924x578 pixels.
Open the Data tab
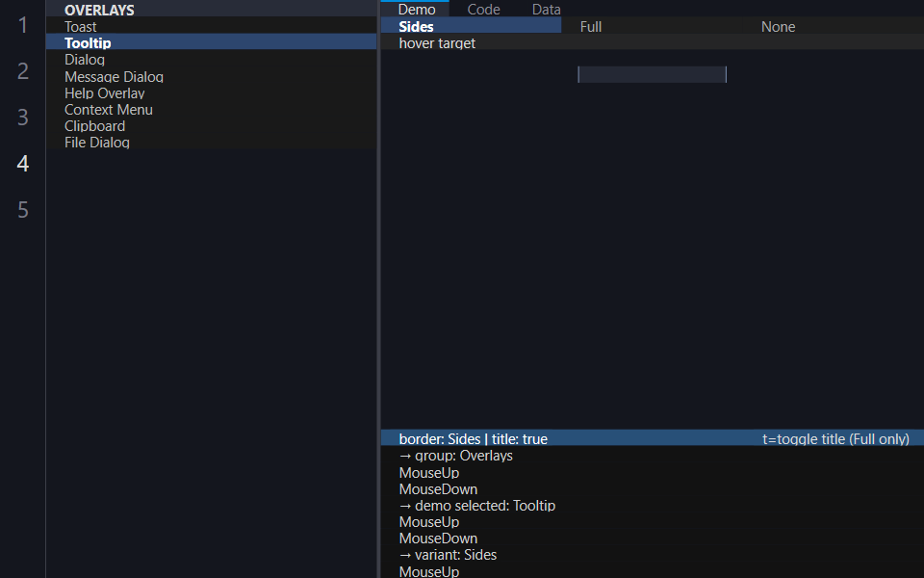coord(547,9)
